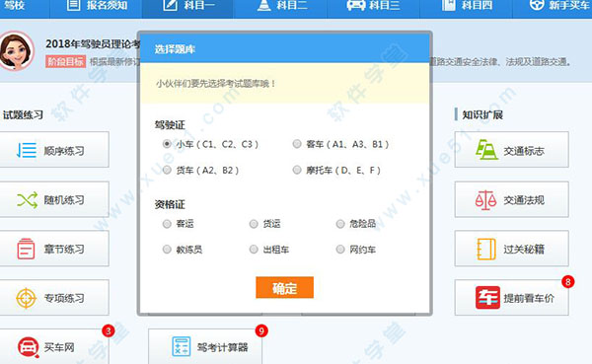The height and width of the screenshot is (364, 592).
Task: Click the 驾驶证 section heading
Action: click(x=170, y=124)
